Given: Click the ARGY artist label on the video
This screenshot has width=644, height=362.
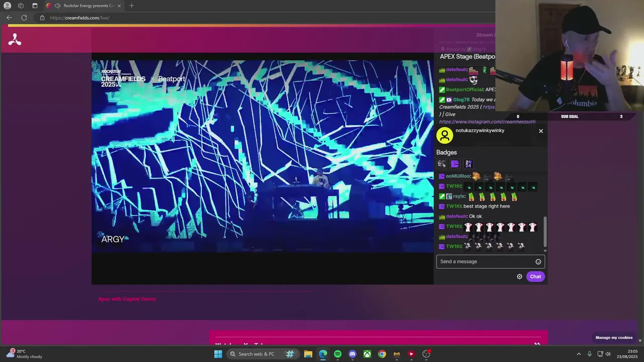Looking at the screenshot, I should (x=113, y=239).
